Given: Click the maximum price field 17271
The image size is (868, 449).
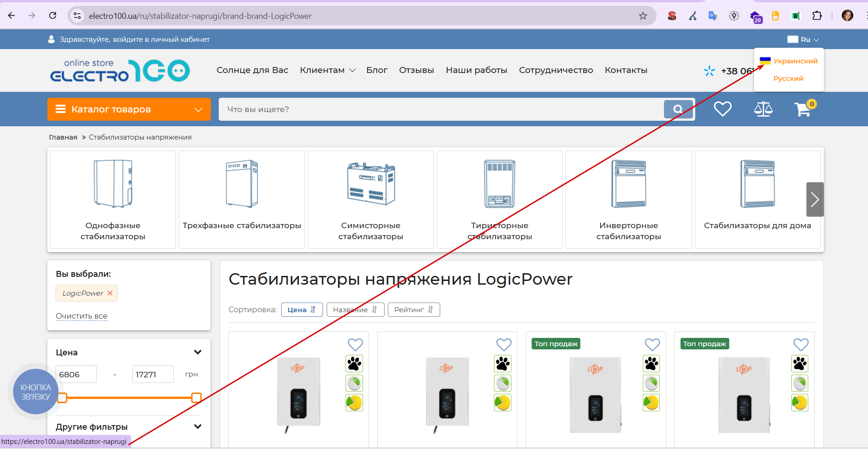Looking at the screenshot, I should pyautogui.click(x=153, y=374).
